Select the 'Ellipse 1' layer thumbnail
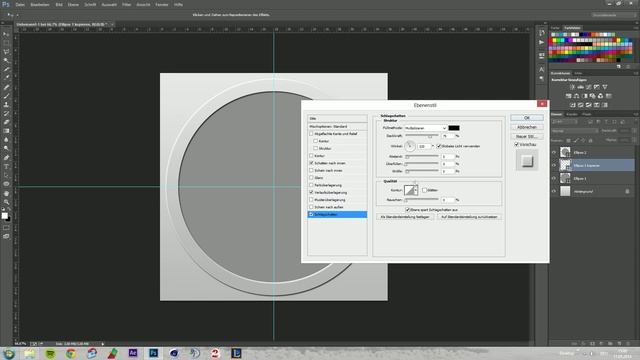 565,178
